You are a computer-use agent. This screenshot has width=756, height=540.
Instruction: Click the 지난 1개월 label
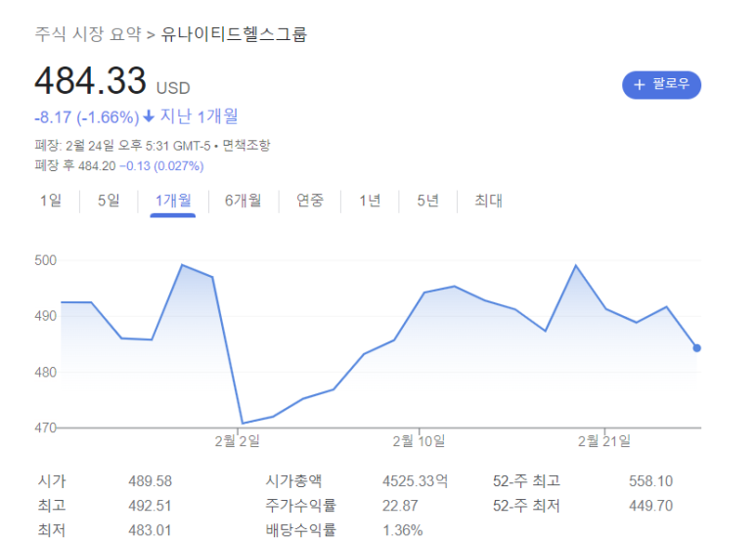[x=200, y=116]
